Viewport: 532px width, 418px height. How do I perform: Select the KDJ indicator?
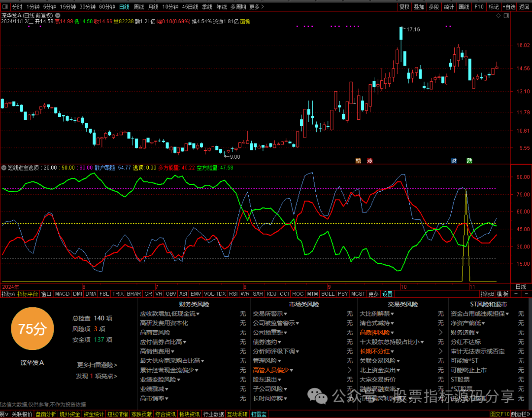pyautogui.click(x=271, y=294)
